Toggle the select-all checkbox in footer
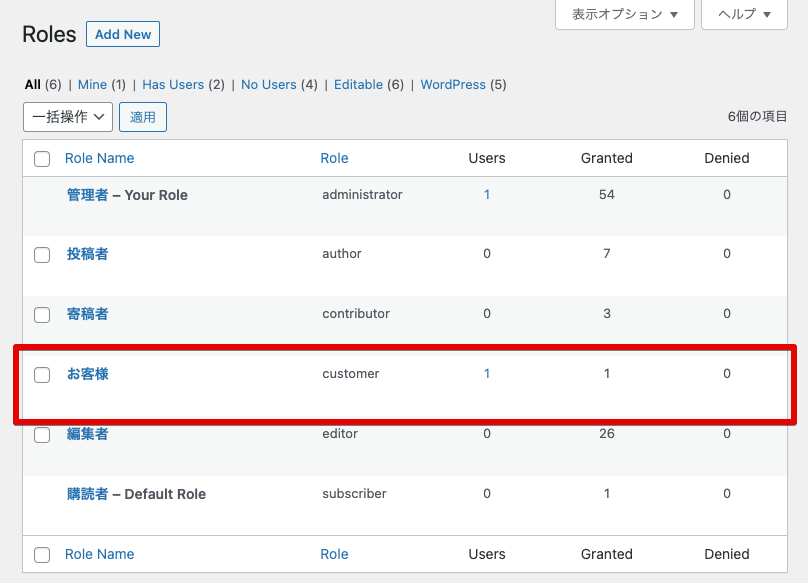808x583 pixels. (42, 555)
